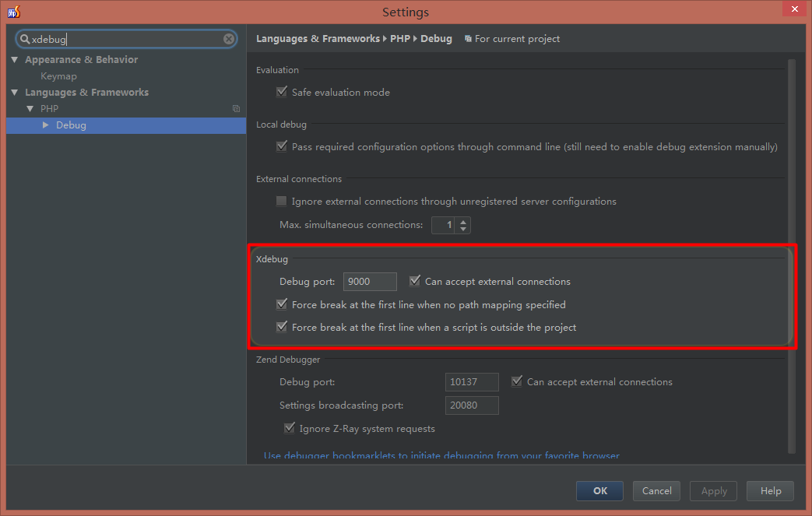Increase max simultaneous connections
The image size is (812, 516).
pos(463,222)
